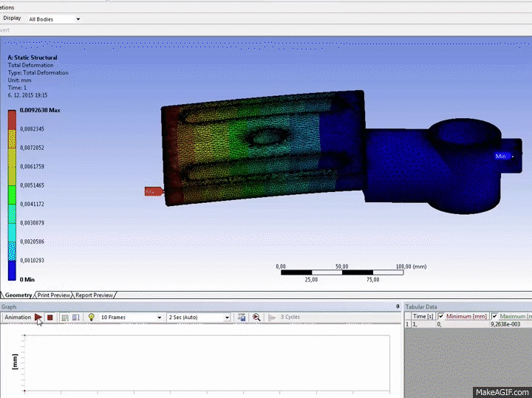Select result sets frames mode icon

tap(75, 318)
